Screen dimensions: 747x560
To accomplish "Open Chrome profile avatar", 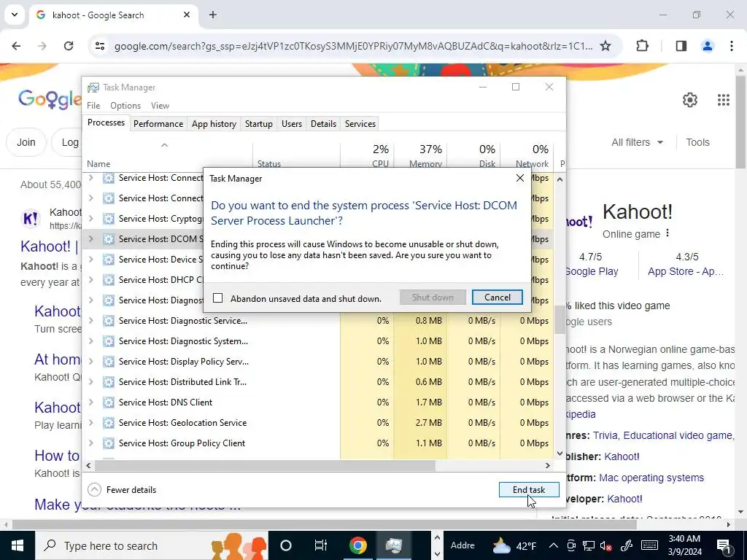I will 708,46.
